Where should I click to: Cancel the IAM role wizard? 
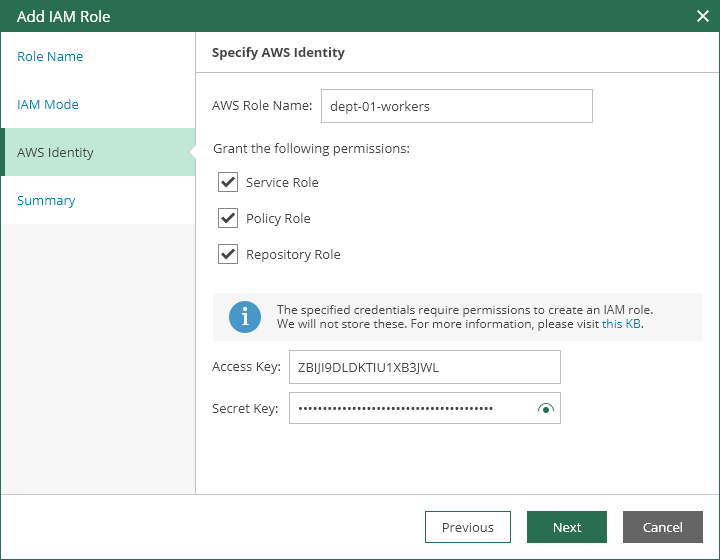pyautogui.click(x=662, y=527)
